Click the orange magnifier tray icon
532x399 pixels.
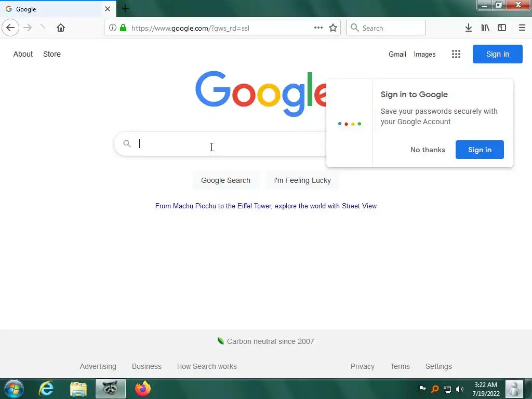coord(435,389)
